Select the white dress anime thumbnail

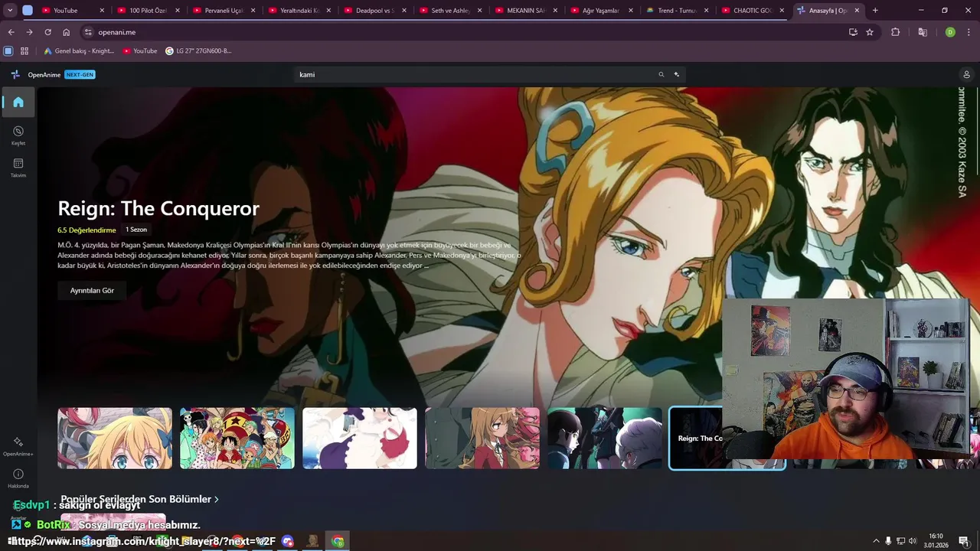360,438
